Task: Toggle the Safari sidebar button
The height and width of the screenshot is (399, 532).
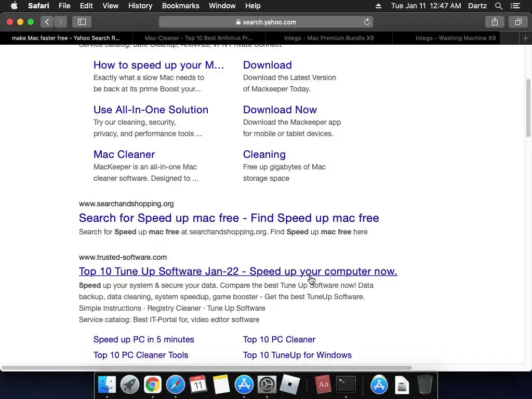Action: pos(82,22)
